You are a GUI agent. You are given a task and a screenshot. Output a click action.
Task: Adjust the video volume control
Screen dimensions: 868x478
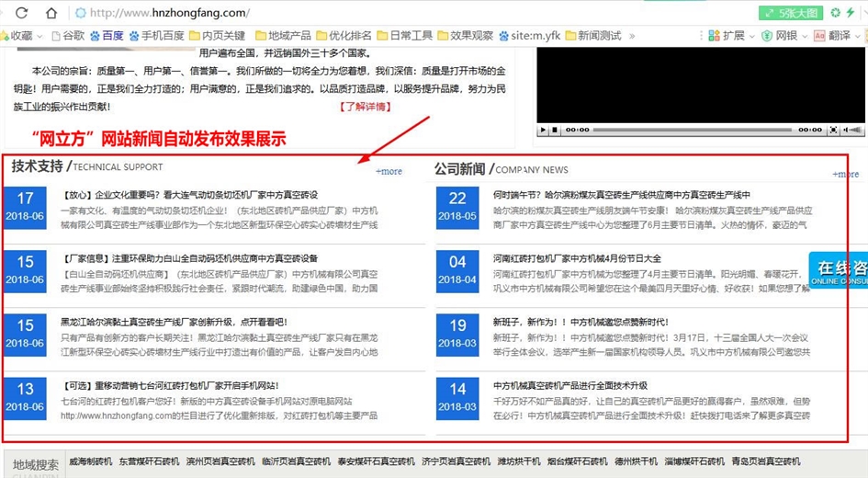(852, 130)
